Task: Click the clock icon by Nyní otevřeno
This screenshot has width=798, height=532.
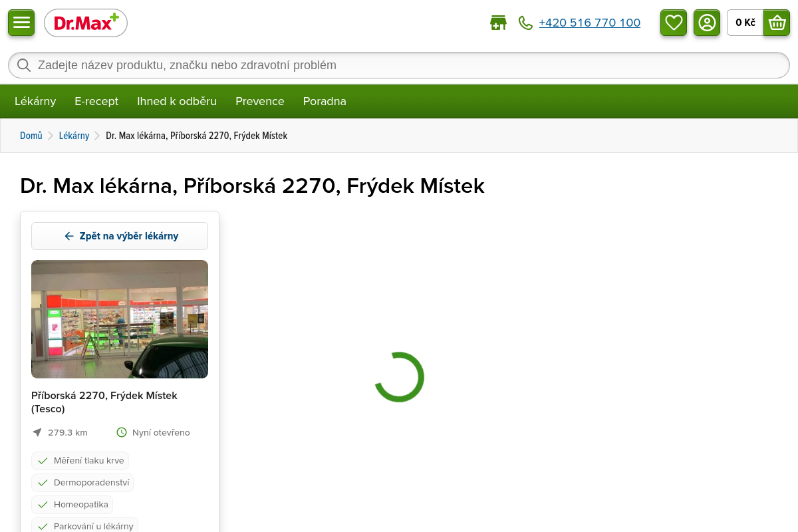Action: tap(122, 432)
